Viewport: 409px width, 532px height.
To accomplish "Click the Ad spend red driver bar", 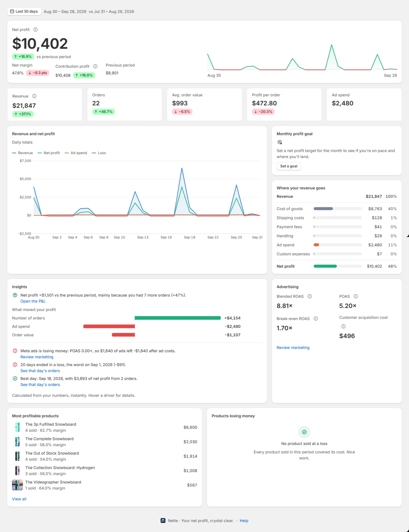I will (x=109, y=326).
